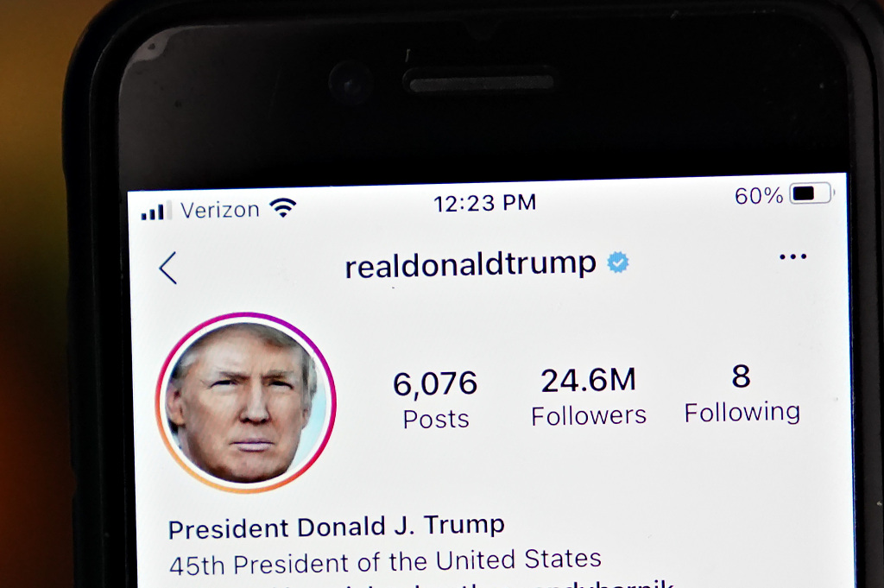The height and width of the screenshot is (588, 884).
Task: Tap the earpiece speaker slot
Action: pos(481,84)
